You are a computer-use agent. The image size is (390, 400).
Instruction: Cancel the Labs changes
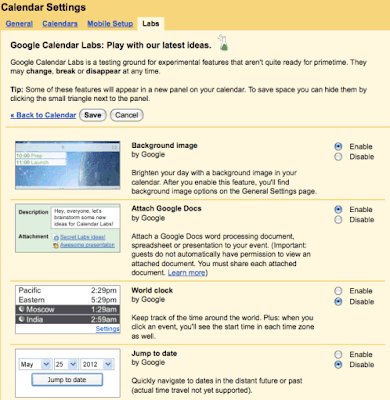pos(127,115)
